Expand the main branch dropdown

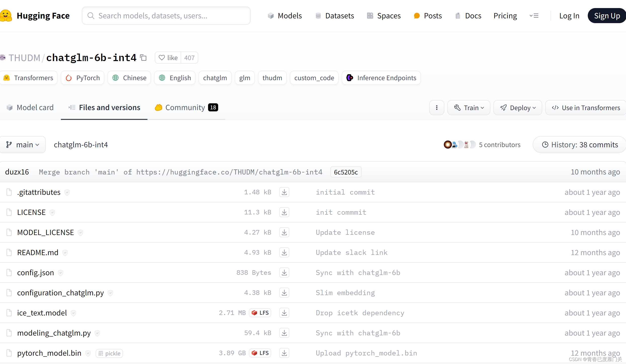[x=23, y=145]
